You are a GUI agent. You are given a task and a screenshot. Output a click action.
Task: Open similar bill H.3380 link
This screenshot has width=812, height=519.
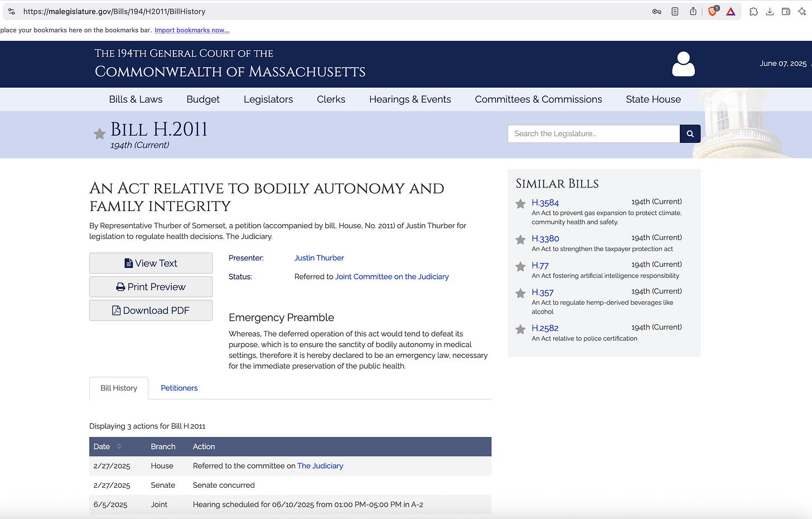(545, 238)
